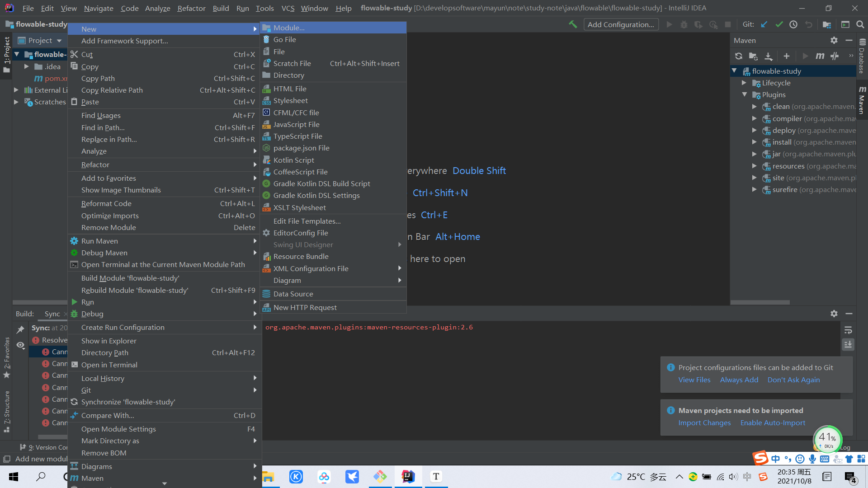
Task: Toggle Maven offline mode icon
Action: point(835,56)
